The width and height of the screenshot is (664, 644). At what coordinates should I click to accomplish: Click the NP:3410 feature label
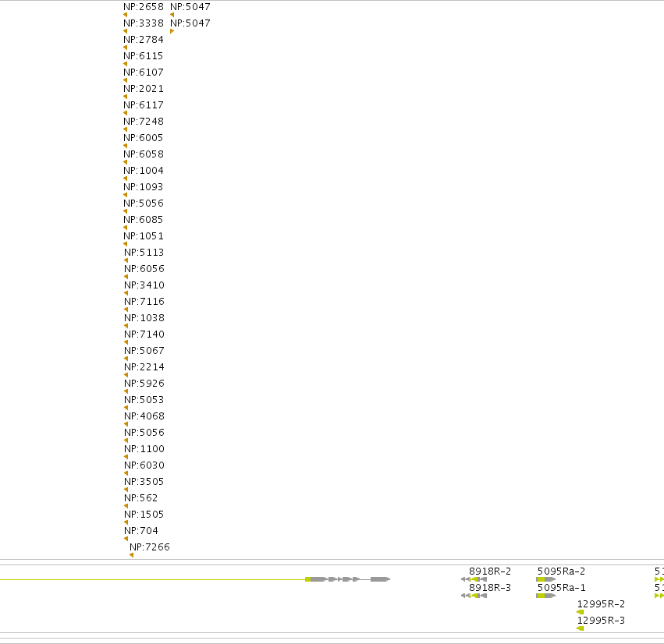pos(144,285)
